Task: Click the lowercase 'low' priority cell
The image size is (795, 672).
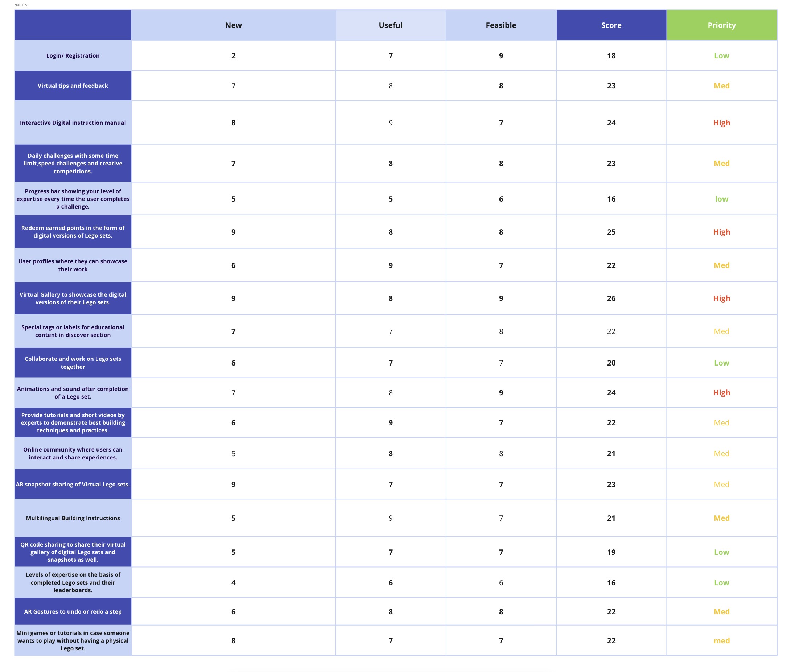Action: [721, 199]
